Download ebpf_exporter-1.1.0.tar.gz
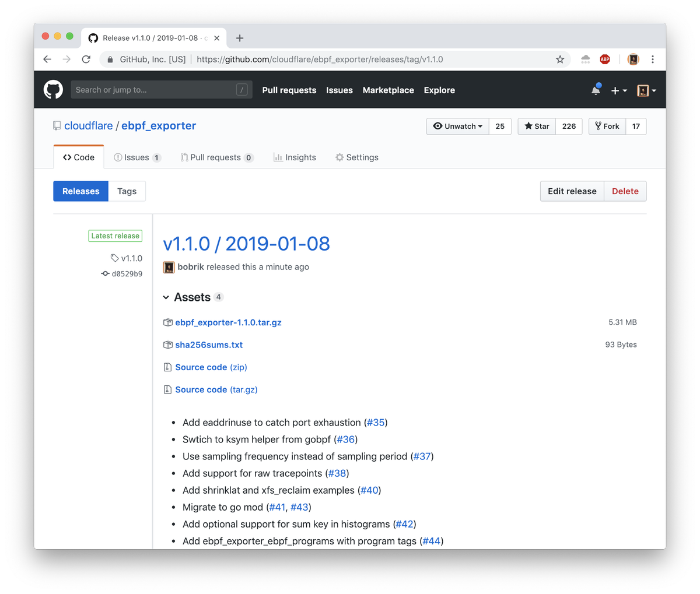The width and height of the screenshot is (700, 594). pos(228,322)
